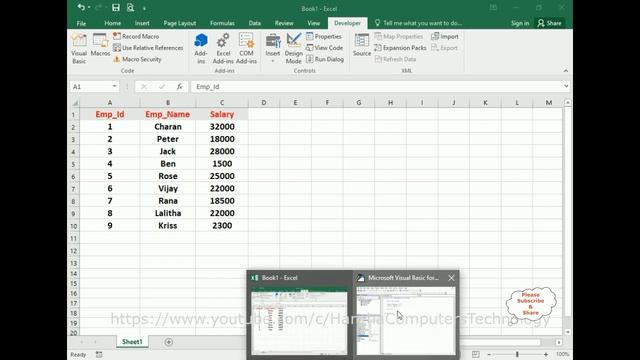Screen dimensions: 640x360
Task: Save the workbook from Quick Access
Action: pyautogui.click(x=116, y=7)
